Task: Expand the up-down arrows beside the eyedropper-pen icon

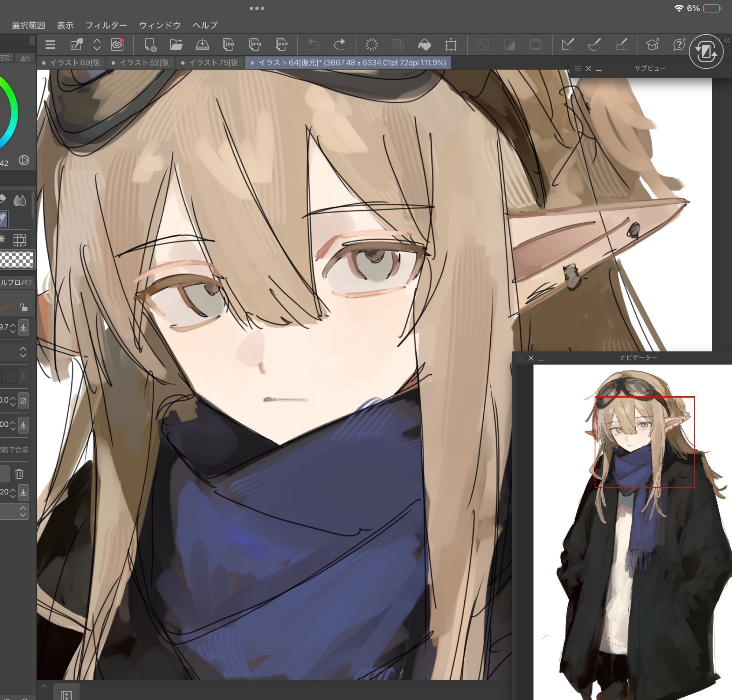Action: point(97,45)
